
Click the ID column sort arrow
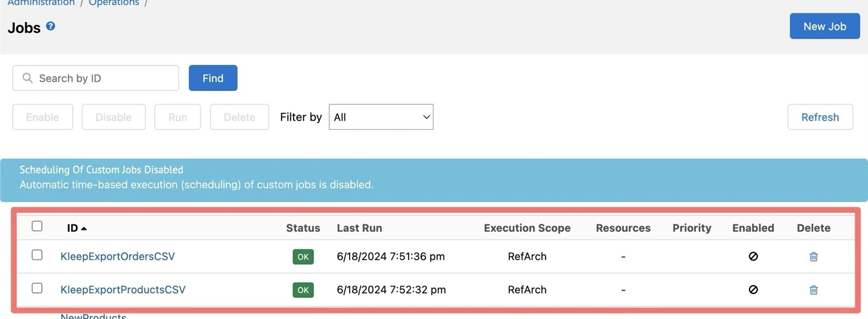(84, 229)
